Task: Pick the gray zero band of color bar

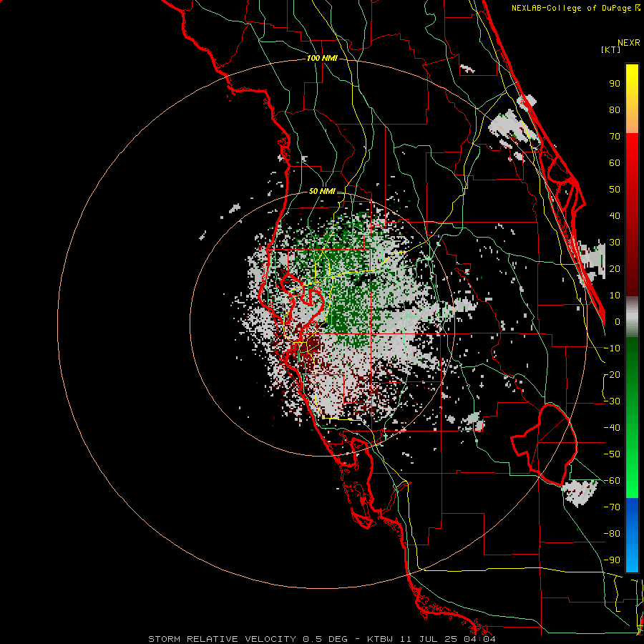Action: point(632,317)
